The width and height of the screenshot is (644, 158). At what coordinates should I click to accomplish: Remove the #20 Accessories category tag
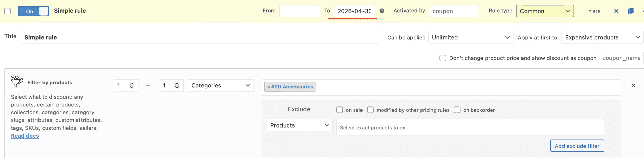click(268, 87)
